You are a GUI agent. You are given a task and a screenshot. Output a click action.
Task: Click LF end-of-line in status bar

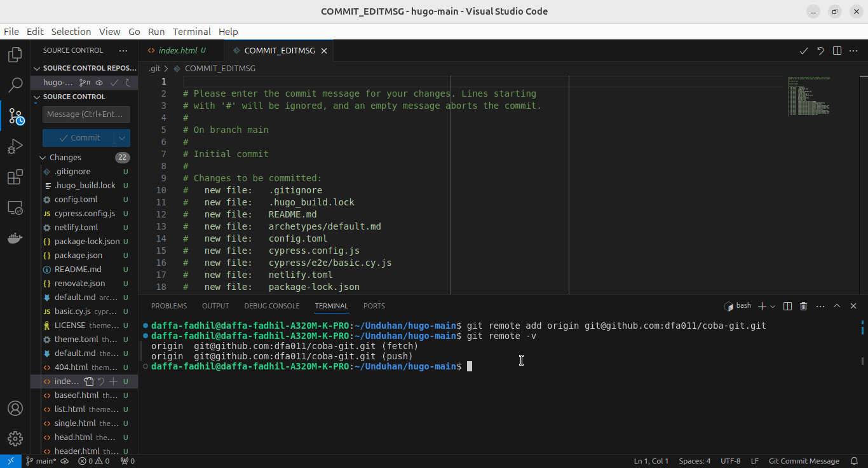(x=755, y=461)
